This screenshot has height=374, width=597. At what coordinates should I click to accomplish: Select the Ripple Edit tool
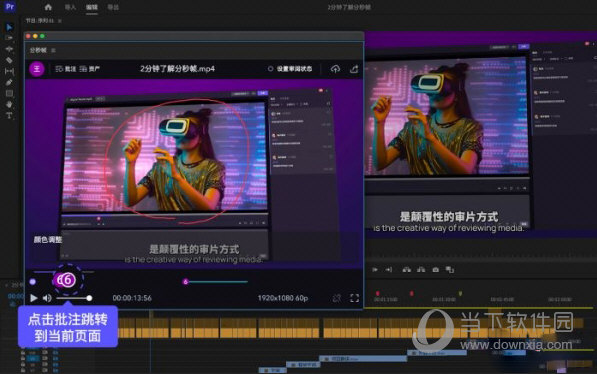(9, 49)
